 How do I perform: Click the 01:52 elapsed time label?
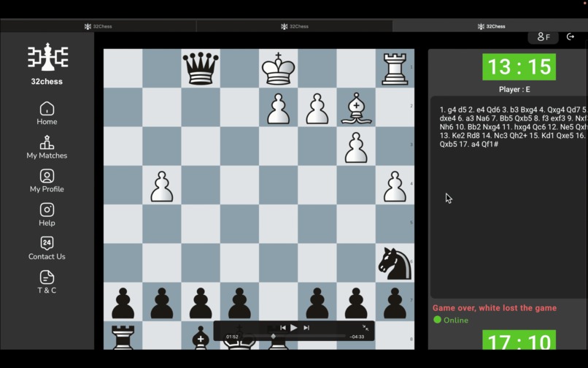click(232, 337)
